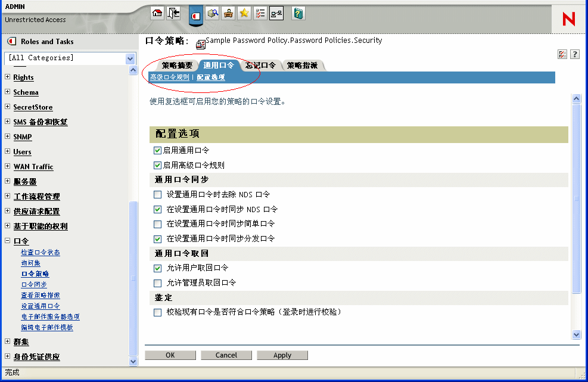Click the network monitor computers icon

point(276,14)
